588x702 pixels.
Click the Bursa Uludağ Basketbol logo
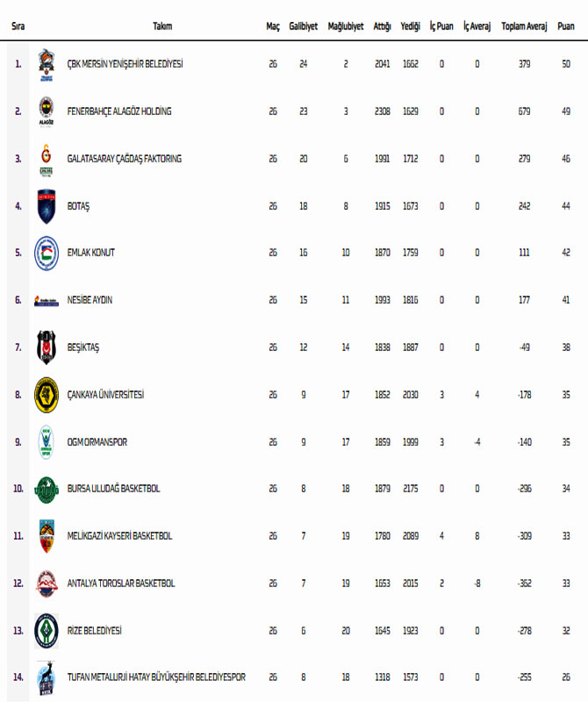coord(46,489)
